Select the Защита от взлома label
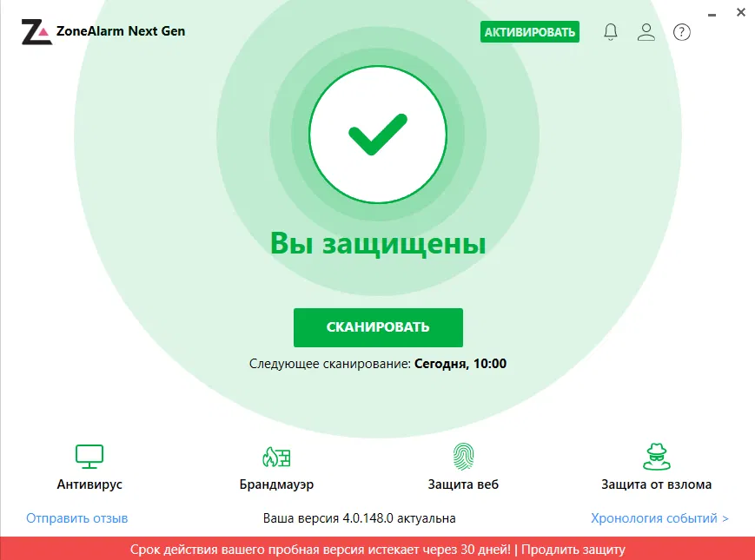Image resolution: width=755 pixels, height=560 pixels. click(x=656, y=484)
